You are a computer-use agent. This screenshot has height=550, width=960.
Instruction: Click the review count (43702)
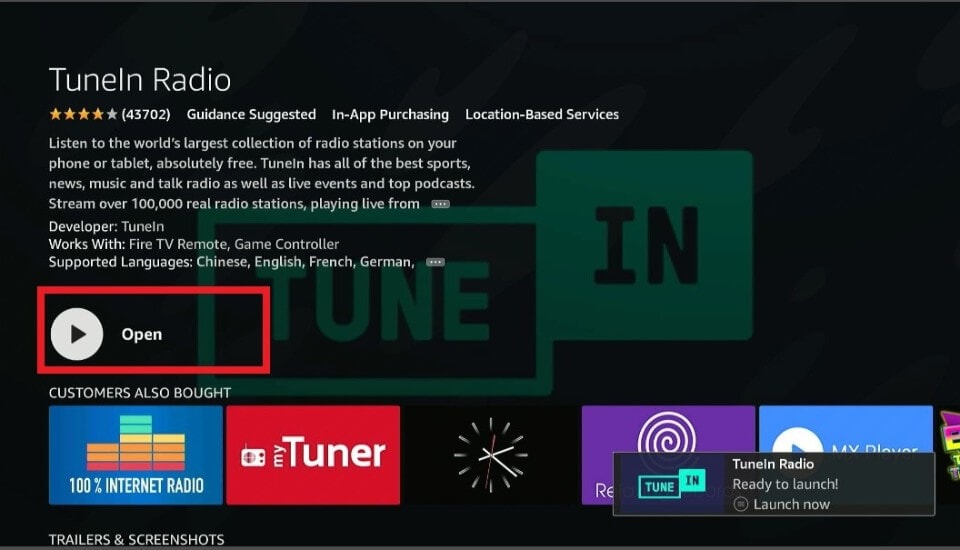146,115
